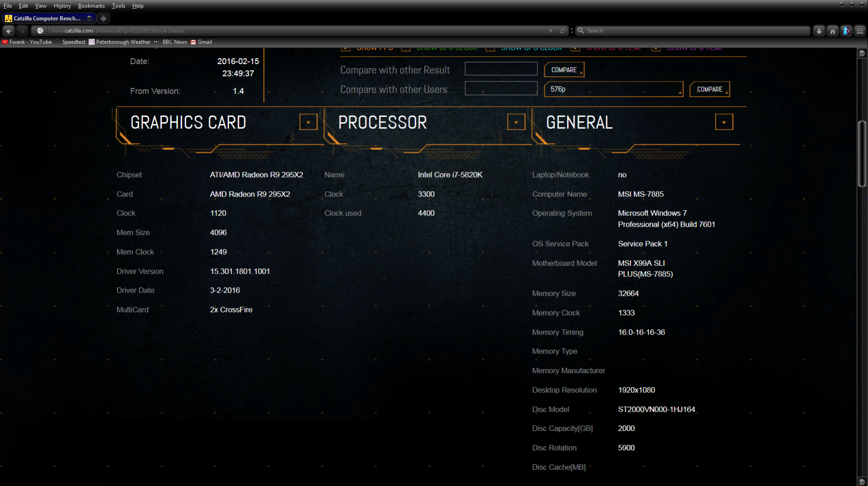This screenshot has height=486, width=868.
Task: Click the vertical scrollbar thumb
Action: 862,154
